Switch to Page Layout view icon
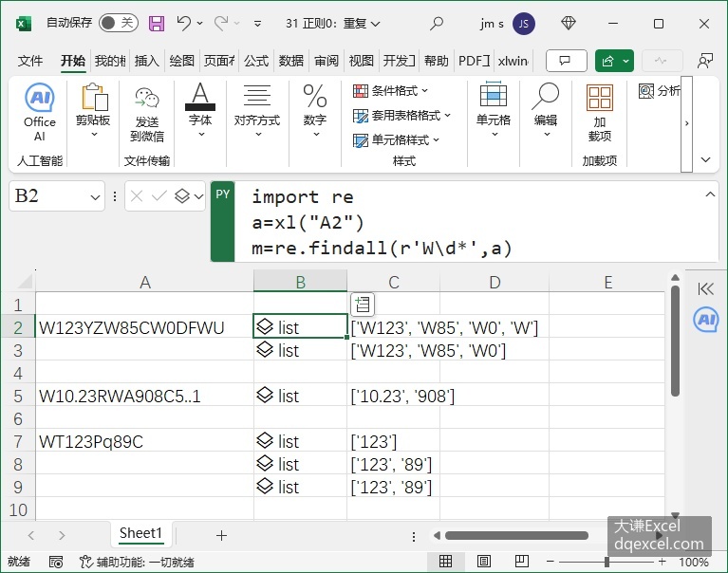This screenshot has height=573, width=728. point(484,562)
